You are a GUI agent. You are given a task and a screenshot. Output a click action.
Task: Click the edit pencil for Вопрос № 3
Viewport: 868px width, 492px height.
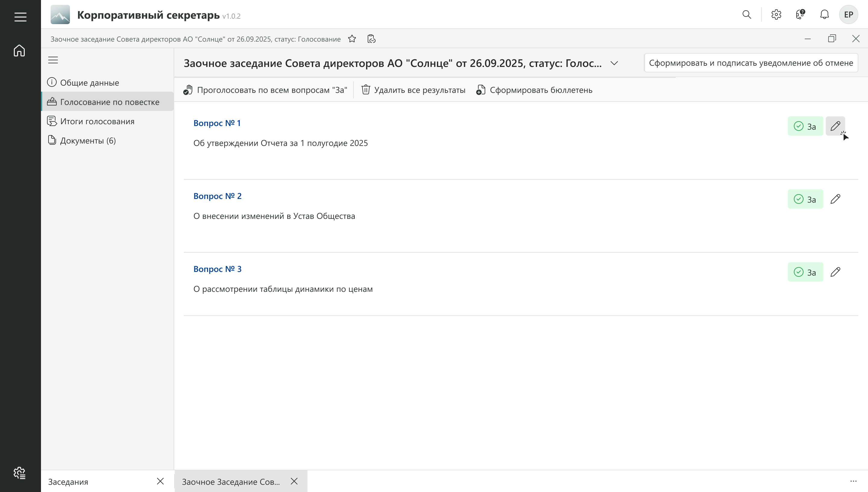835,272
